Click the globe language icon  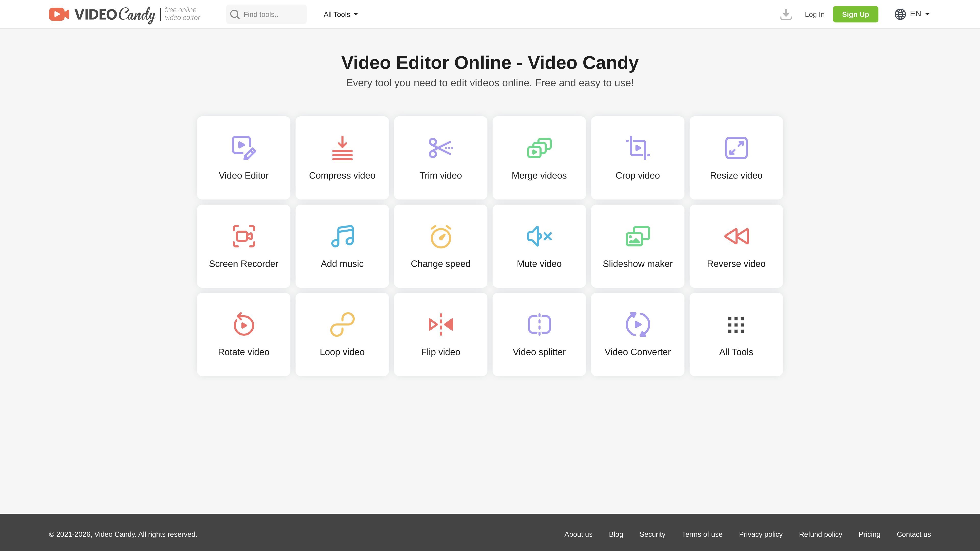(x=900, y=14)
